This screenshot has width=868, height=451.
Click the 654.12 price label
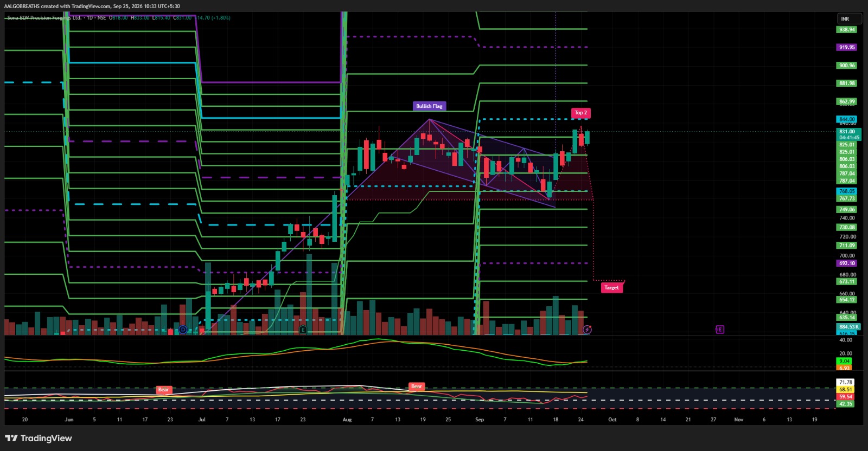(x=847, y=300)
